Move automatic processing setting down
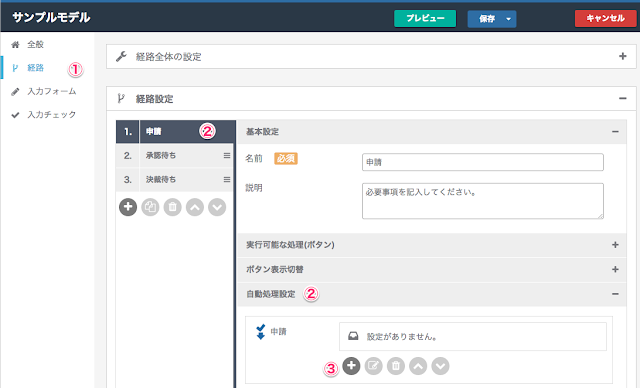640x388 pixels. pyautogui.click(x=440, y=366)
